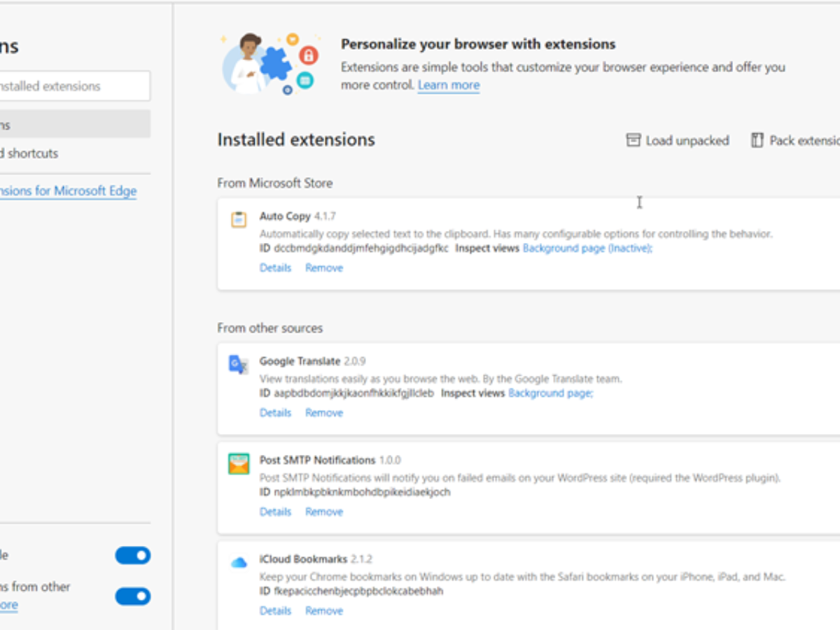Open Details for Google Translate

click(275, 413)
